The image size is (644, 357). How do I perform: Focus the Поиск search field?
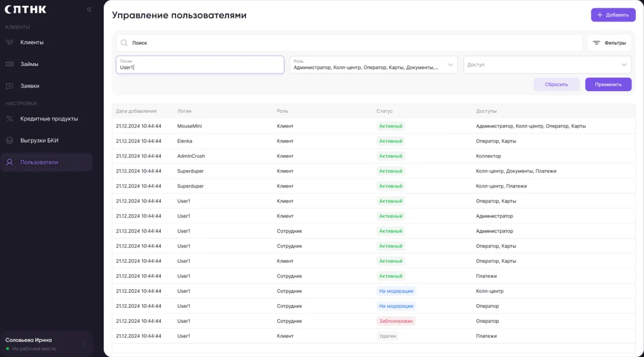(x=349, y=43)
